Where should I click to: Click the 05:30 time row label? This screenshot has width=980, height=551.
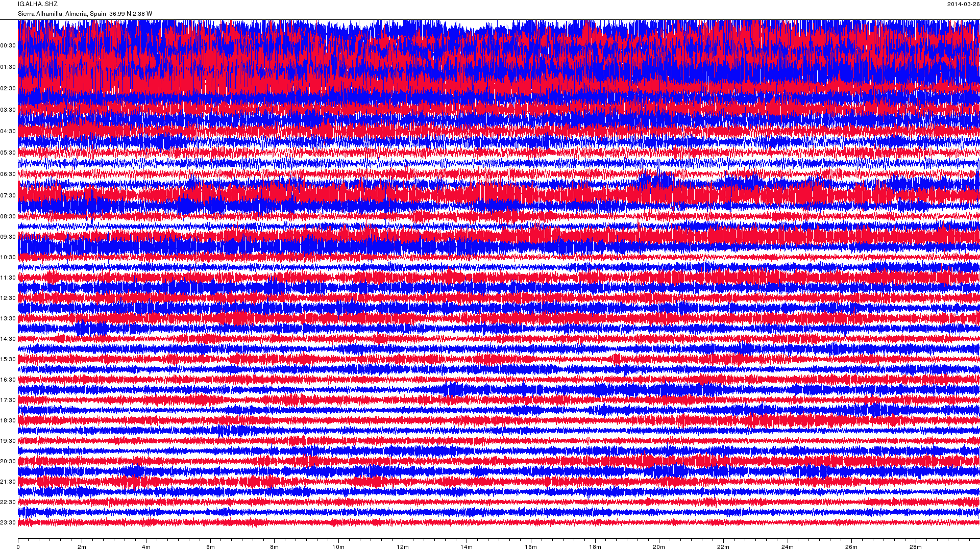point(8,153)
